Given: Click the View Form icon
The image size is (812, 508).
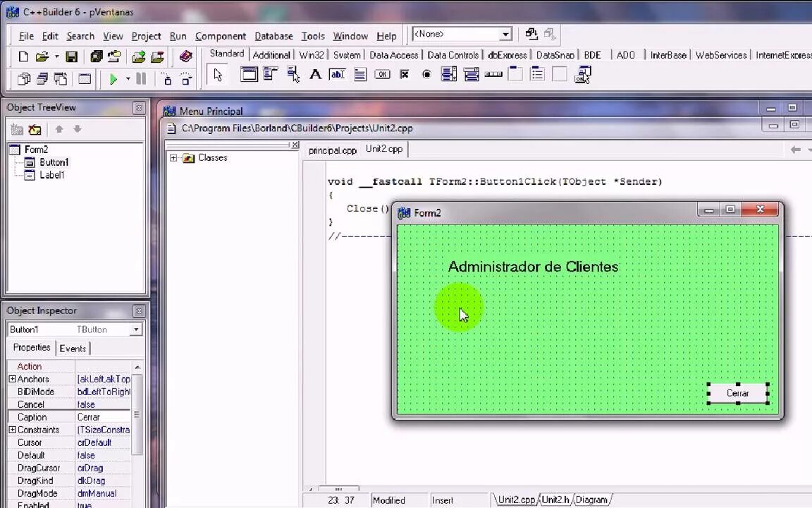Looking at the screenshot, I should [42, 79].
